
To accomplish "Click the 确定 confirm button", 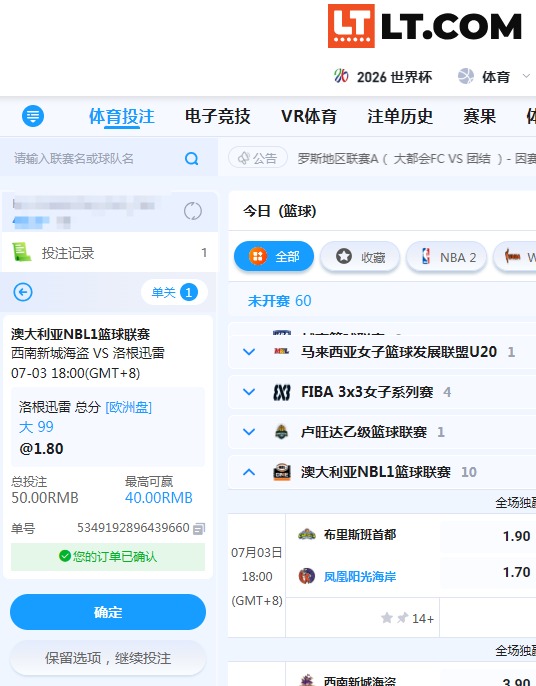I will pyautogui.click(x=108, y=612).
